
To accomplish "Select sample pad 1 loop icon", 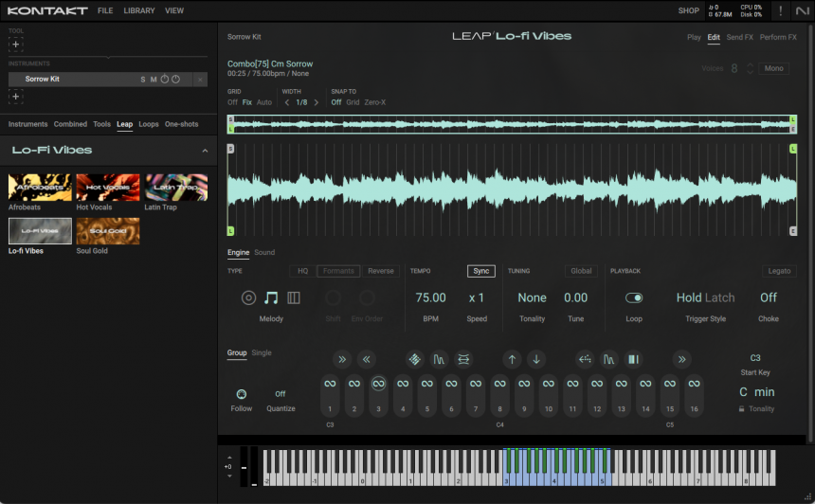I will pos(330,384).
